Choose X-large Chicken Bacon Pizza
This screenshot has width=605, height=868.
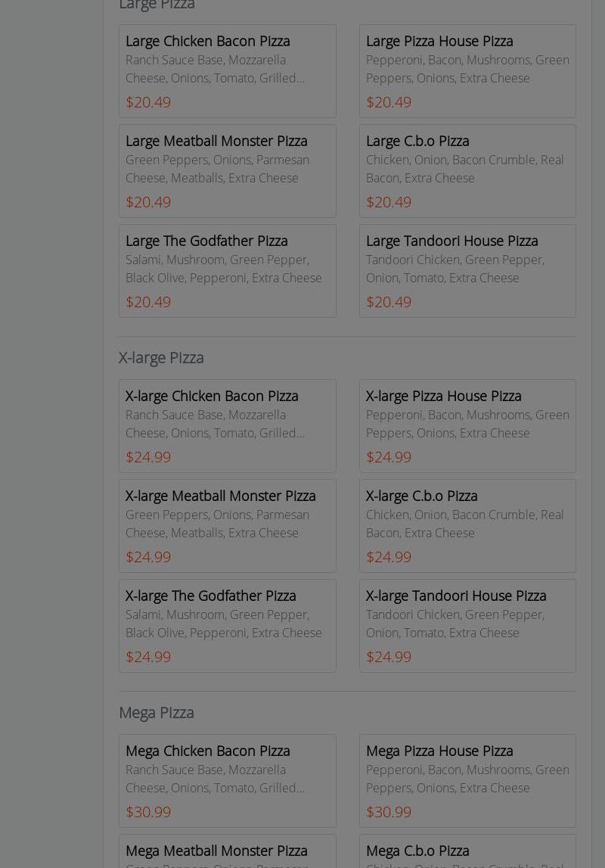coord(227,426)
